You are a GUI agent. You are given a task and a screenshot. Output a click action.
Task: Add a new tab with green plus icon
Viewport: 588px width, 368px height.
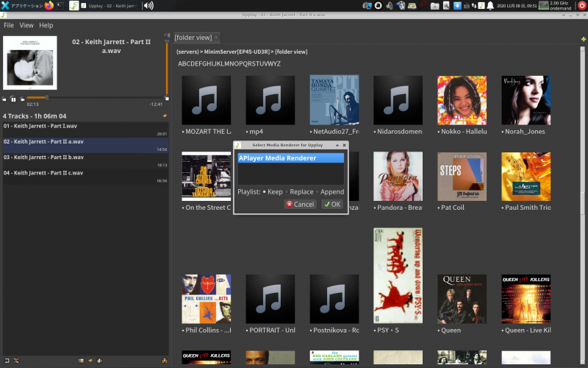584,39
